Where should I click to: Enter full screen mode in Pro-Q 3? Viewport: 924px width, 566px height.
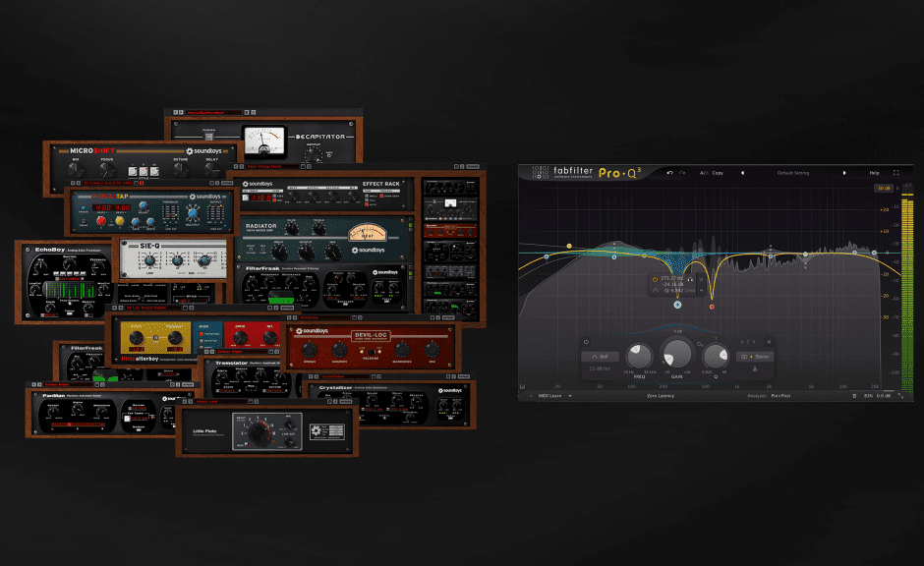pos(895,173)
